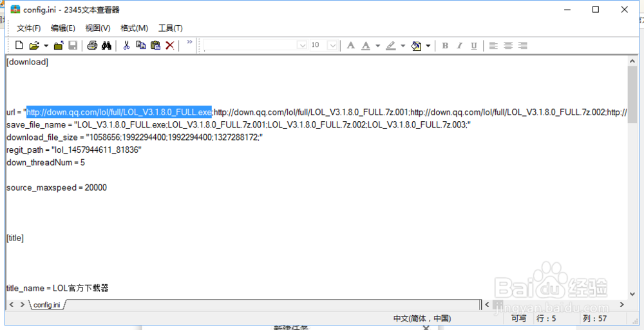Select the config.ini document tab
This screenshot has width=644, height=330.
pyautogui.click(x=47, y=305)
